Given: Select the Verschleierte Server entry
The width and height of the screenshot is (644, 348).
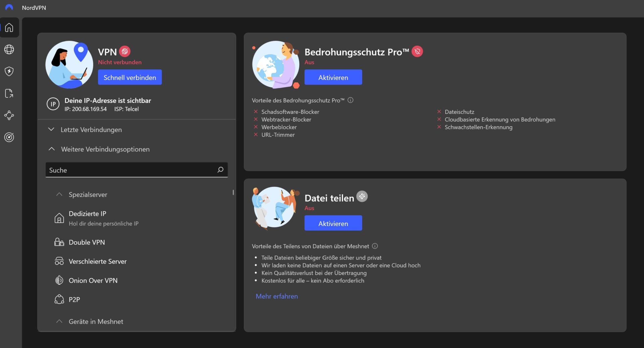Looking at the screenshot, I should [x=137, y=261].
